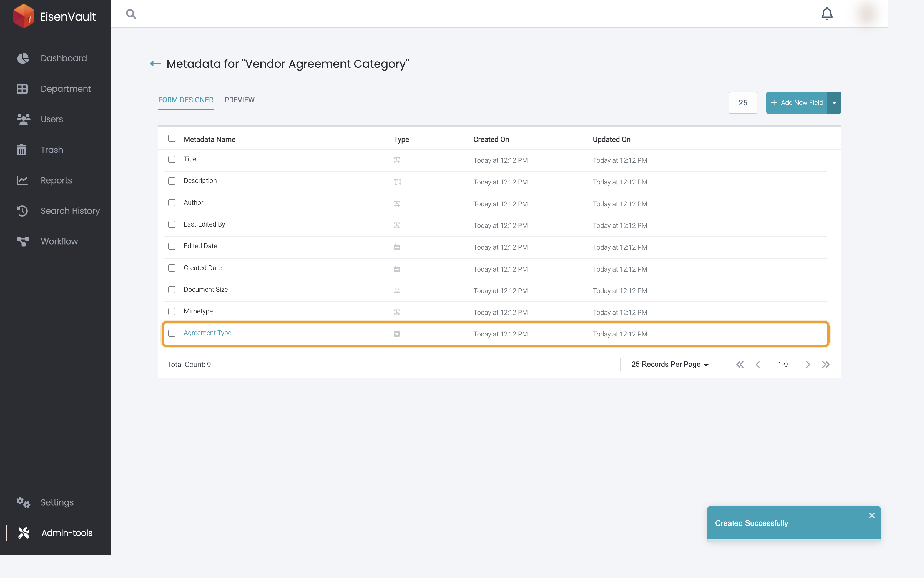Click text type icon in Title row

pos(397,160)
